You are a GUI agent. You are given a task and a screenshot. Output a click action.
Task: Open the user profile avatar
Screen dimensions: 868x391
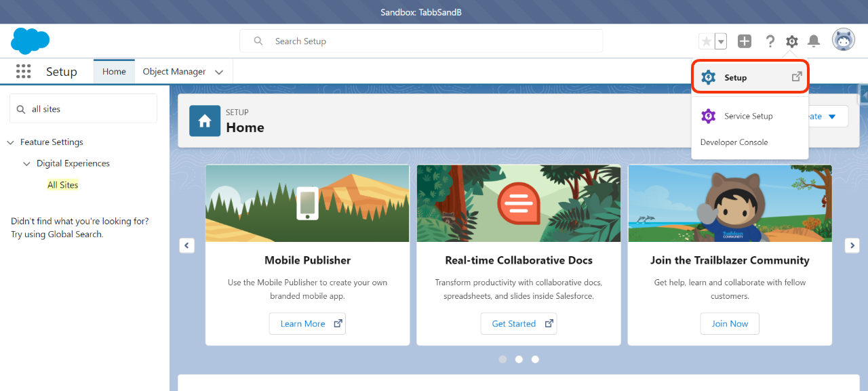point(844,40)
